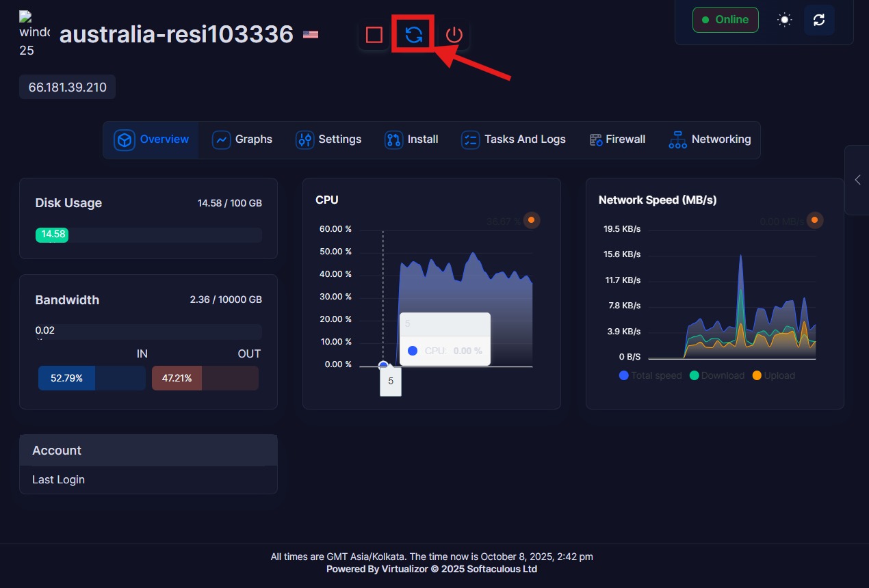Switch to the Networking tab

pyautogui.click(x=710, y=139)
